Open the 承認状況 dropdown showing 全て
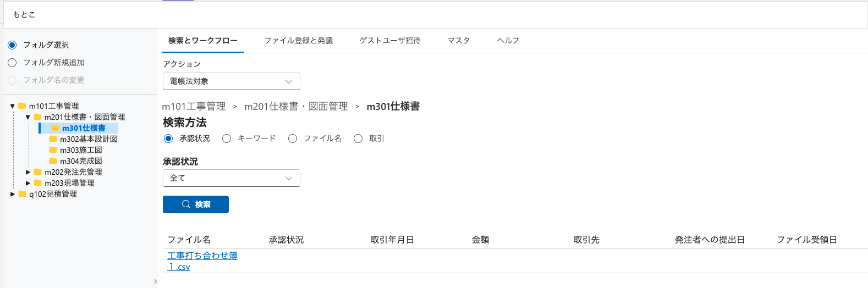 (231, 178)
